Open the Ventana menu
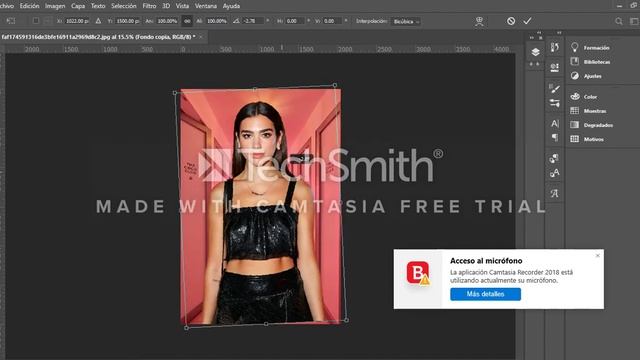640x360 pixels. point(206,6)
